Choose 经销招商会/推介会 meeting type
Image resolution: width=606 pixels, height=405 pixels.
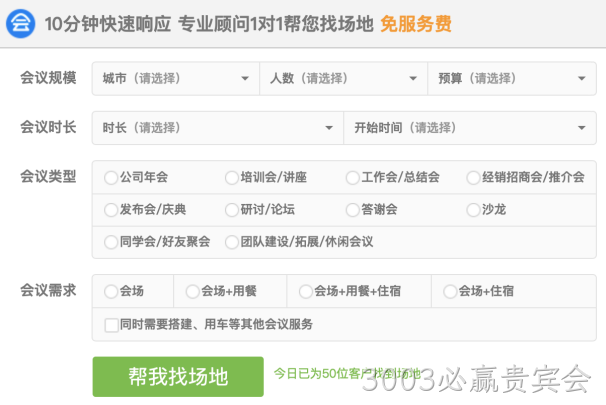pos(473,178)
